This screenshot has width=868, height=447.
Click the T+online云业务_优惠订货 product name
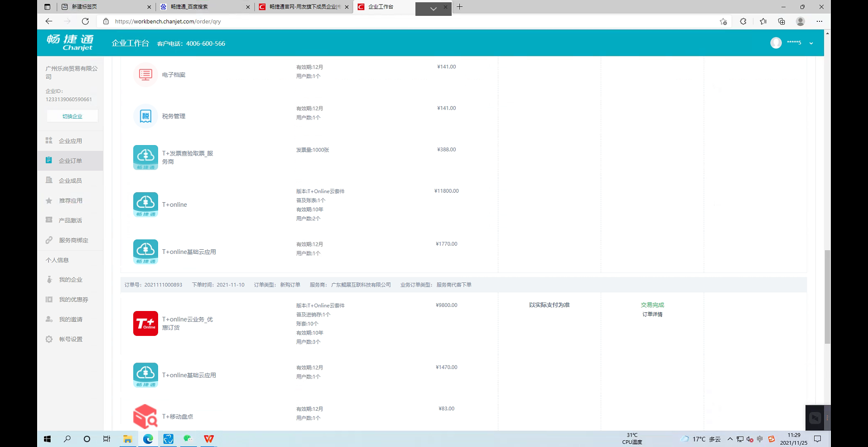pos(188,324)
